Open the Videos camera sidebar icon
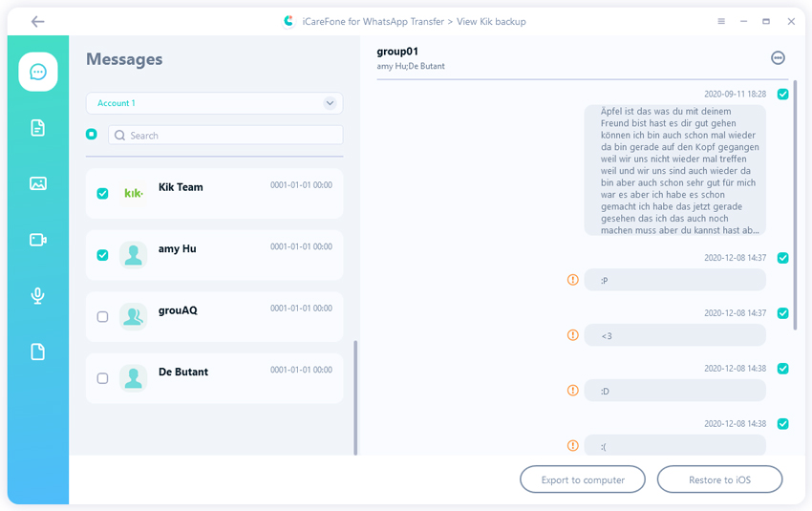The width and height of the screenshot is (812, 511). [38, 240]
